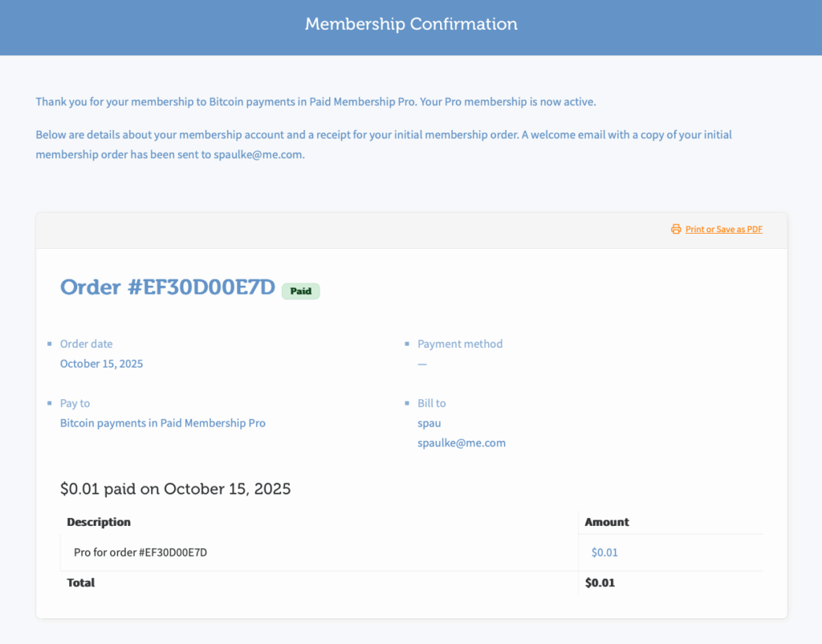Click the Order date label

click(86, 344)
